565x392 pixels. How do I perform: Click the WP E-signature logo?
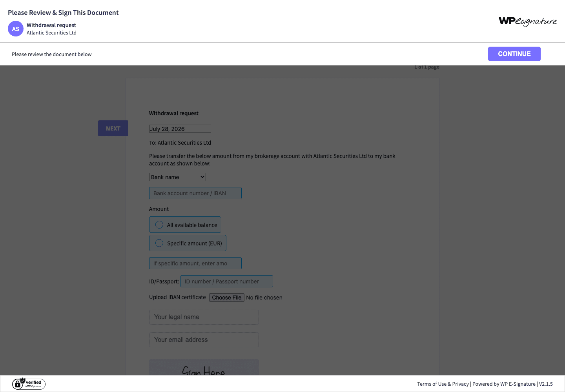(528, 21)
